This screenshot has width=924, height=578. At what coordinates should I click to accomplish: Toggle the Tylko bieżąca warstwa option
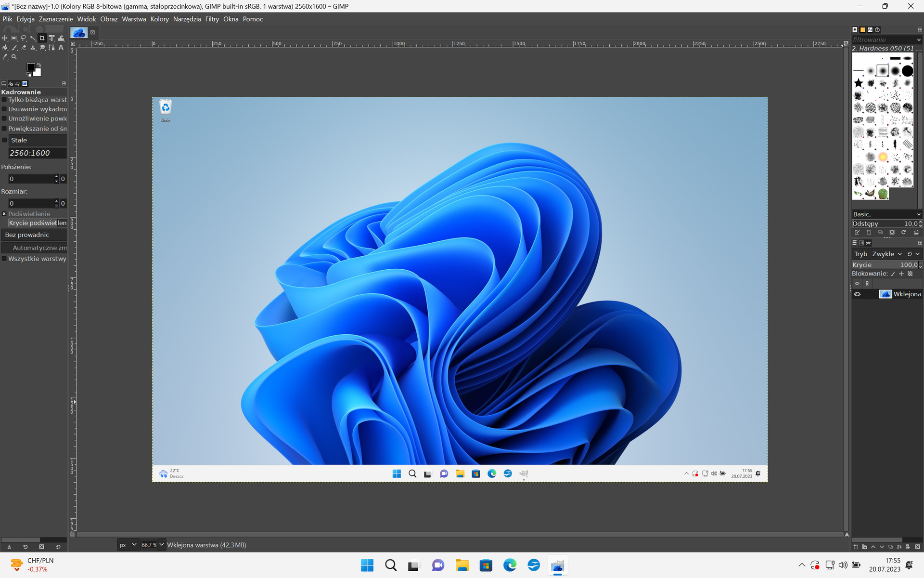4,100
